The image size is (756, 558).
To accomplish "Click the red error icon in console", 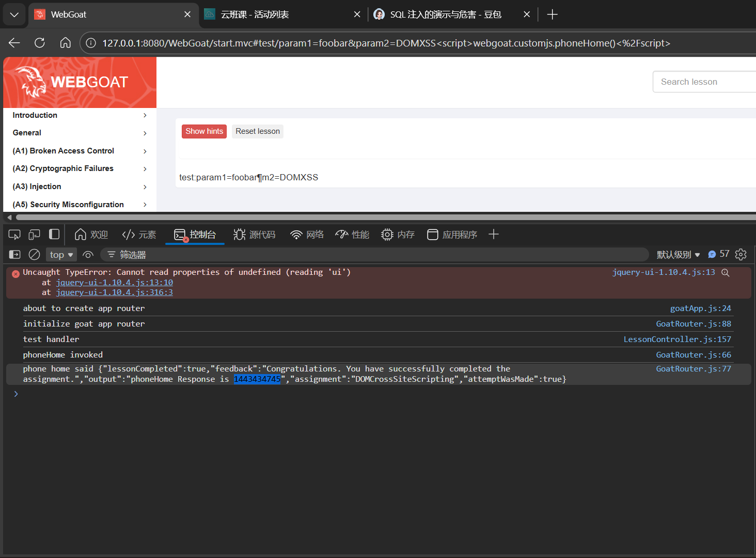I will click(x=16, y=274).
